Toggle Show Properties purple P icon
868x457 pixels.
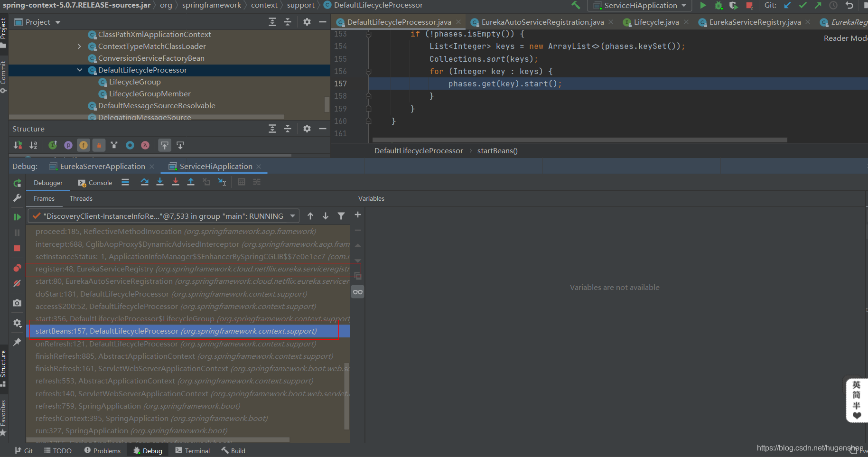[68, 145]
